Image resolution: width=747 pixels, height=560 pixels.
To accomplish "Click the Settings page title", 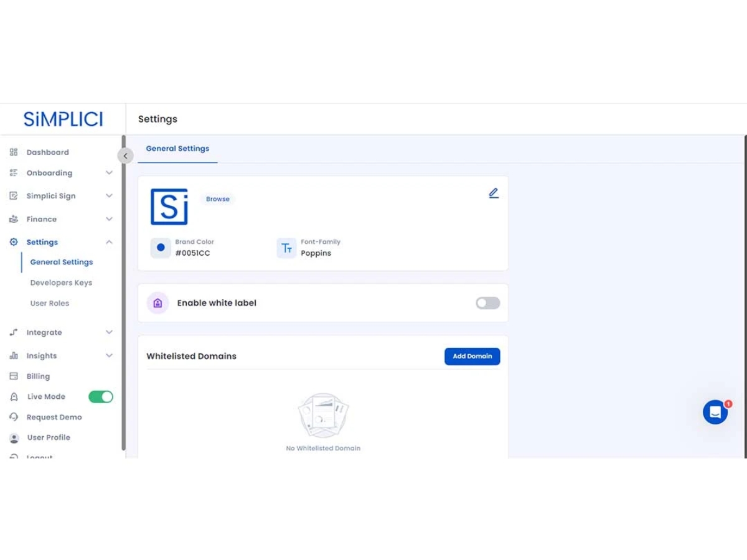I will pos(157,119).
